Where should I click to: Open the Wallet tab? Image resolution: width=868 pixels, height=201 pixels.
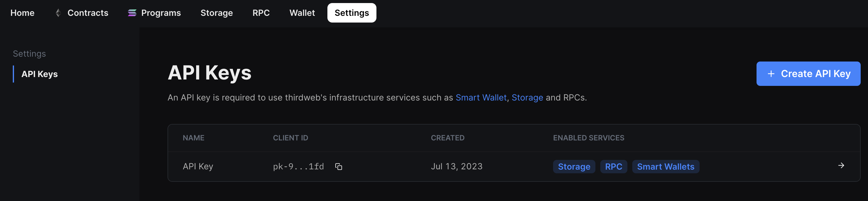click(x=302, y=13)
